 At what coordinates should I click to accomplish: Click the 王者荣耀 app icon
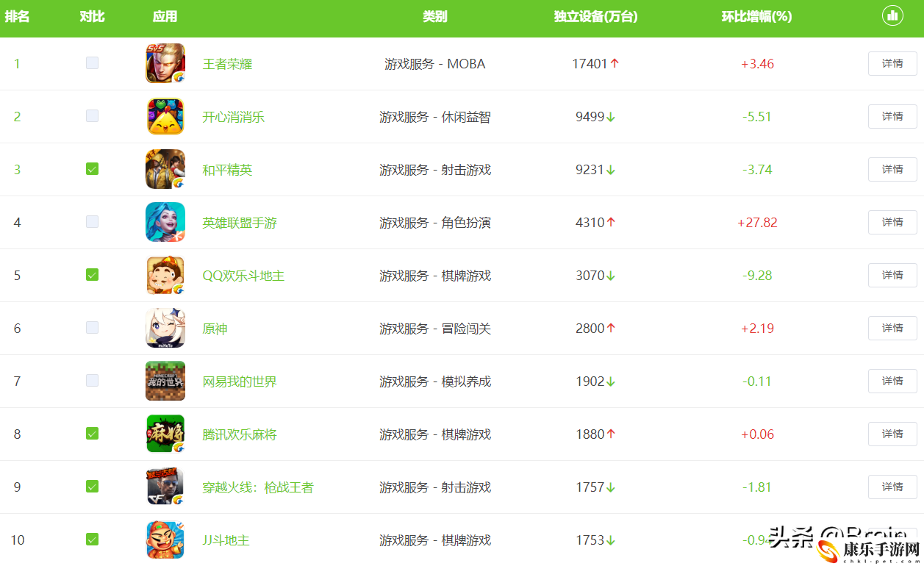click(165, 63)
